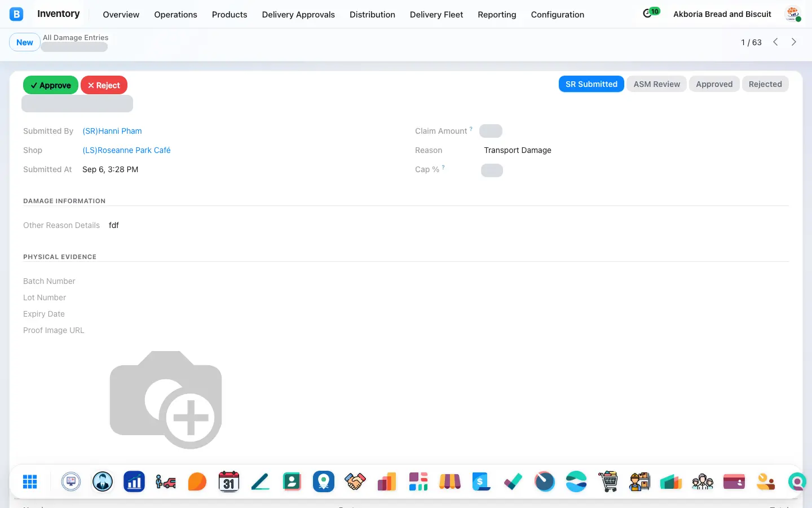Select the ASM Review status stage
812x508 pixels.
pos(657,84)
